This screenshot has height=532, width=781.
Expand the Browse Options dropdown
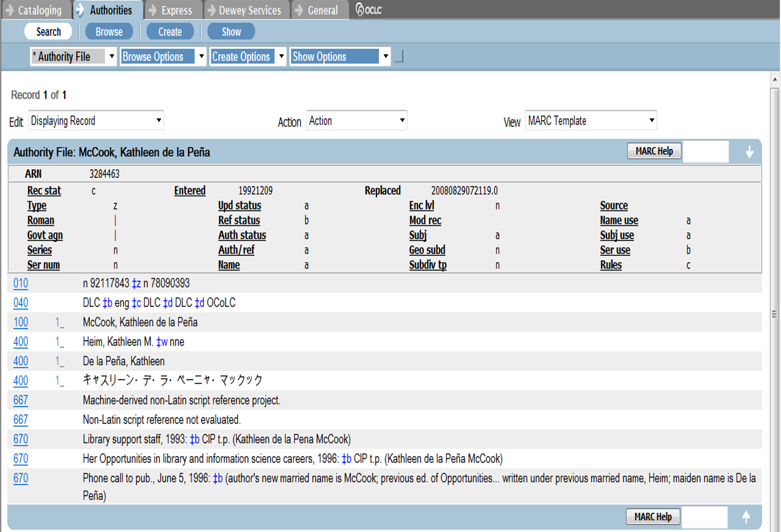click(x=163, y=57)
